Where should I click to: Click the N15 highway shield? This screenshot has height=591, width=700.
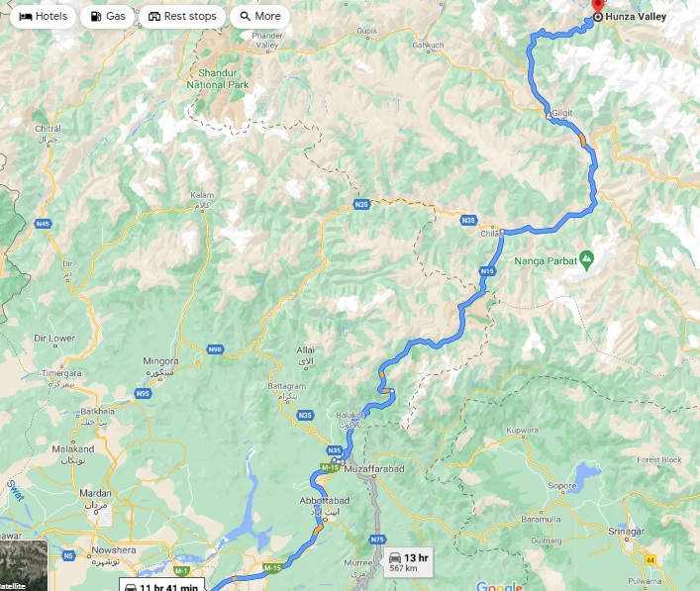[x=487, y=271]
